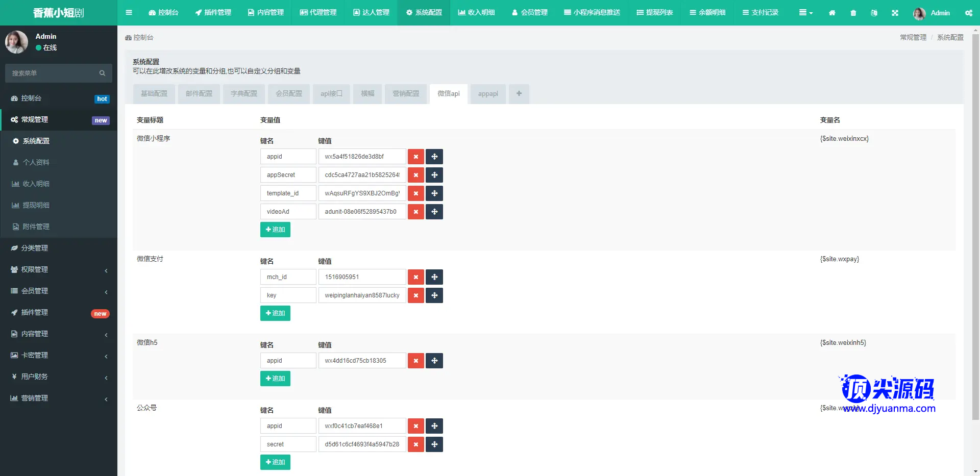Click 追加 button under 微信h5
The height and width of the screenshot is (476, 980).
275,379
